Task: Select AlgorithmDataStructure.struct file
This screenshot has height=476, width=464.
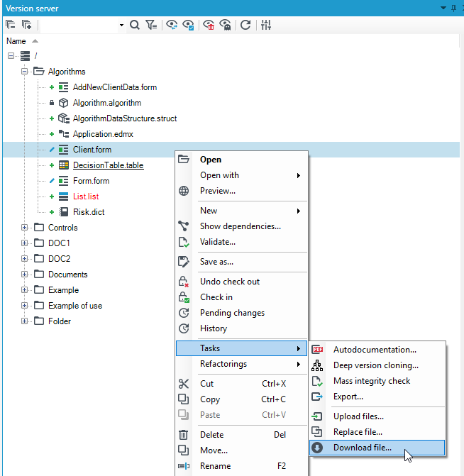Action: point(125,118)
